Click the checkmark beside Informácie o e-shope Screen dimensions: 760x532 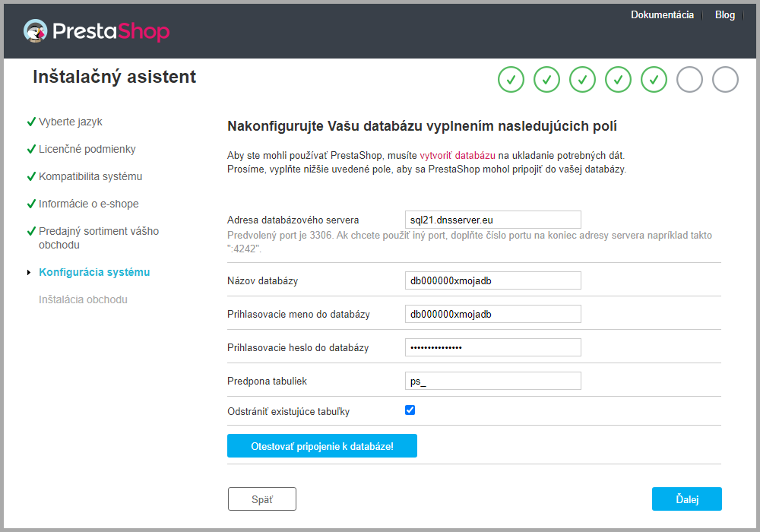[x=31, y=204]
